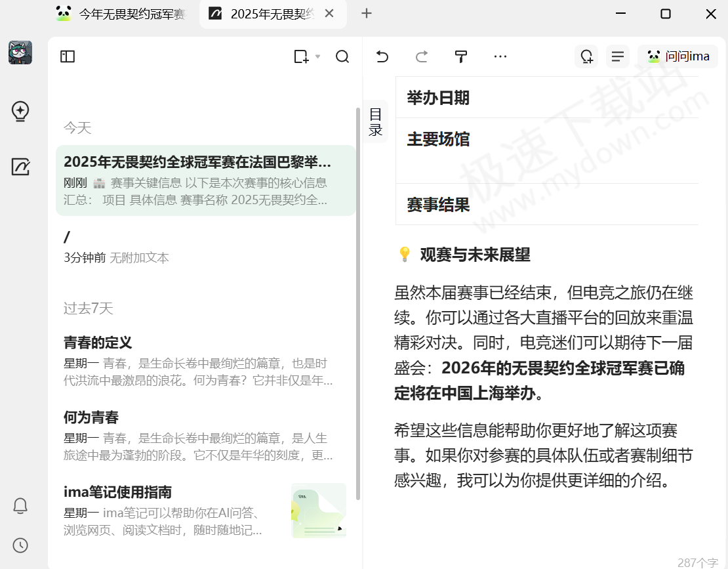Open the notes section sidebar icon

click(x=20, y=167)
